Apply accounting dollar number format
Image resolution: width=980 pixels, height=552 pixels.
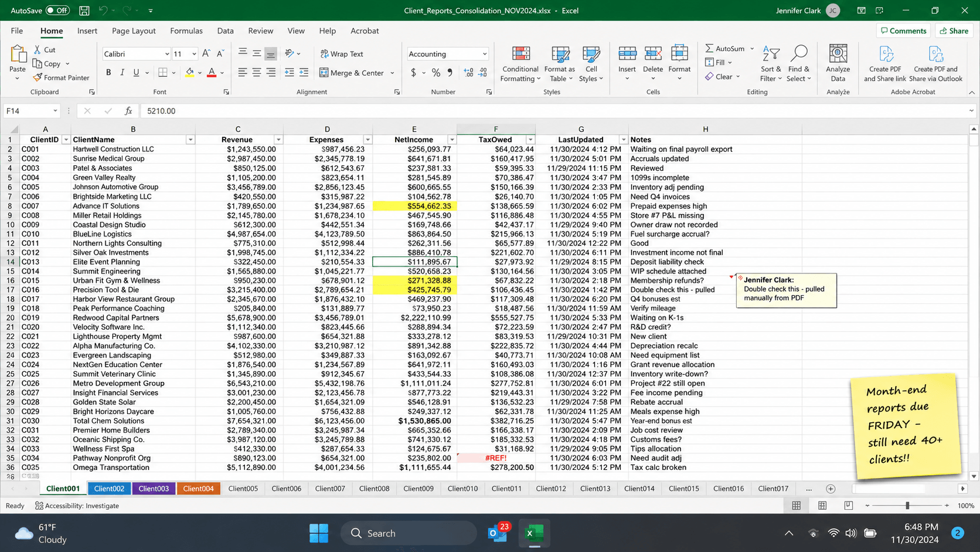pyautogui.click(x=414, y=73)
